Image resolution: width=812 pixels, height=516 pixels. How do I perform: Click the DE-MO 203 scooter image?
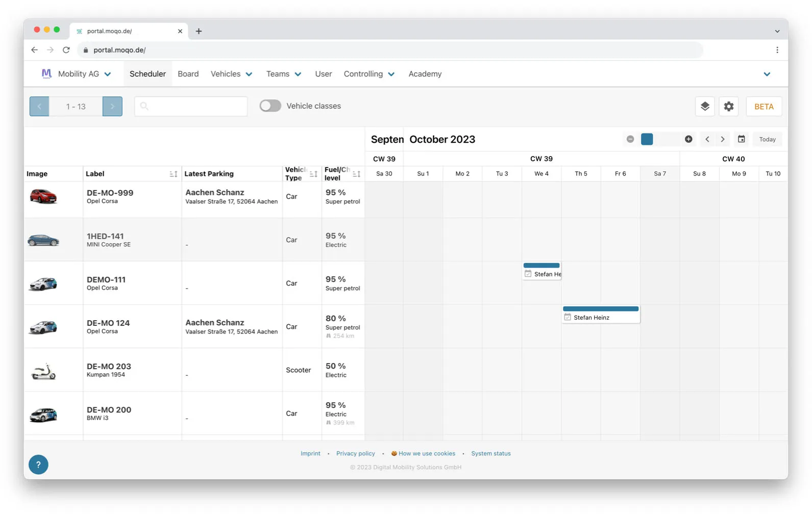43,371
